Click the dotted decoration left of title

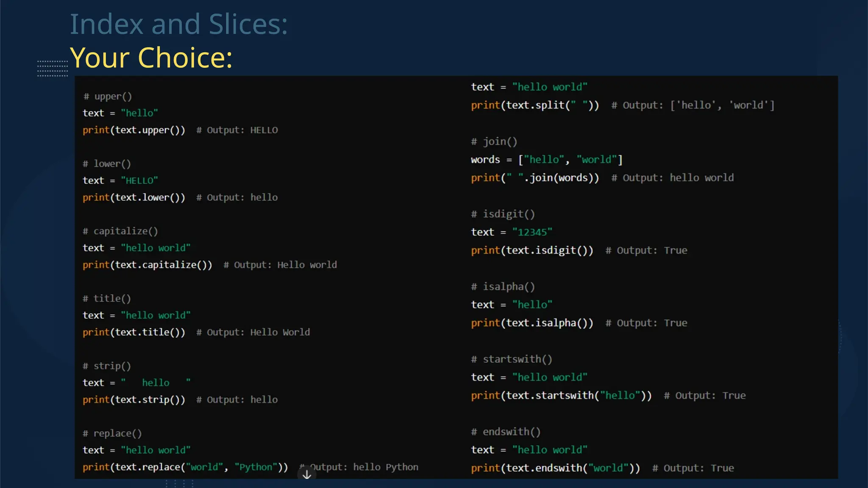(53, 68)
